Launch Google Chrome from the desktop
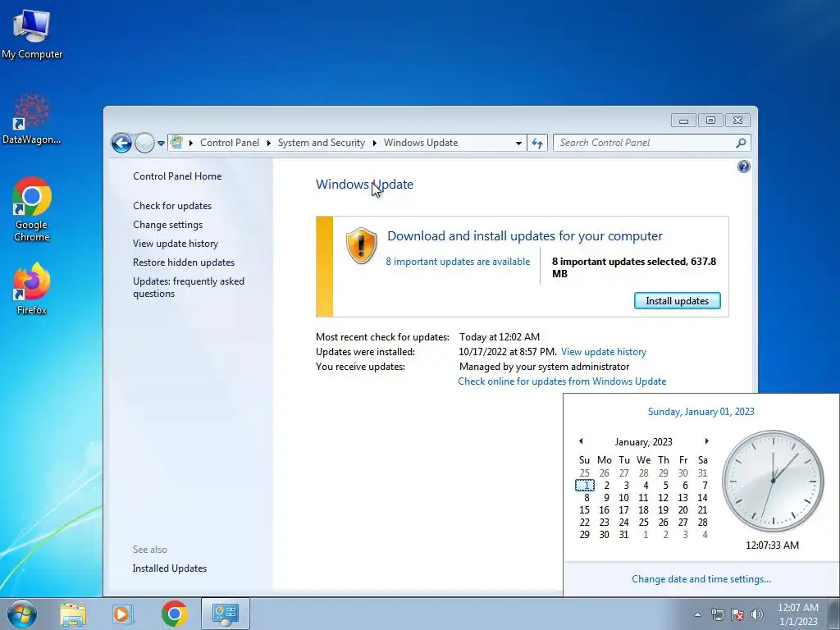This screenshot has width=840, height=630. coord(32,209)
